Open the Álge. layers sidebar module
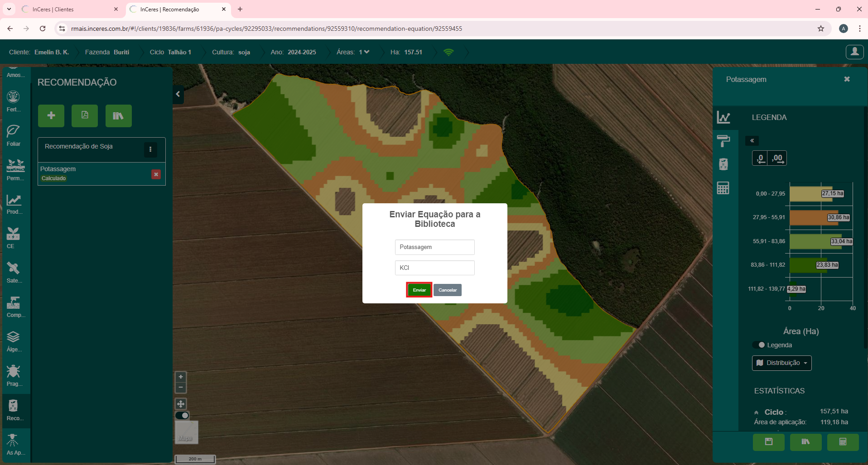 (13, 341)
